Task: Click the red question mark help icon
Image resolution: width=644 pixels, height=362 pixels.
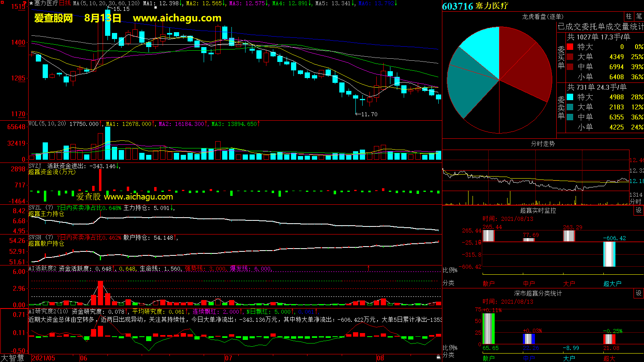Action: tap(25, 3)
